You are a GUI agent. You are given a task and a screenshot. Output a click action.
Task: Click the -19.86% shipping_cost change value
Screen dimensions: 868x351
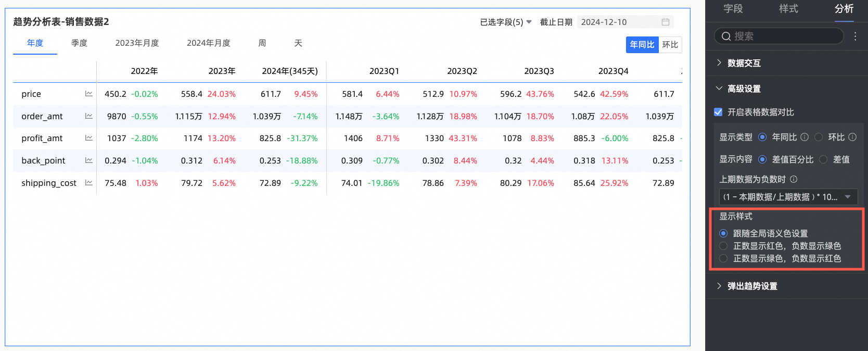(x=384, y=183)
